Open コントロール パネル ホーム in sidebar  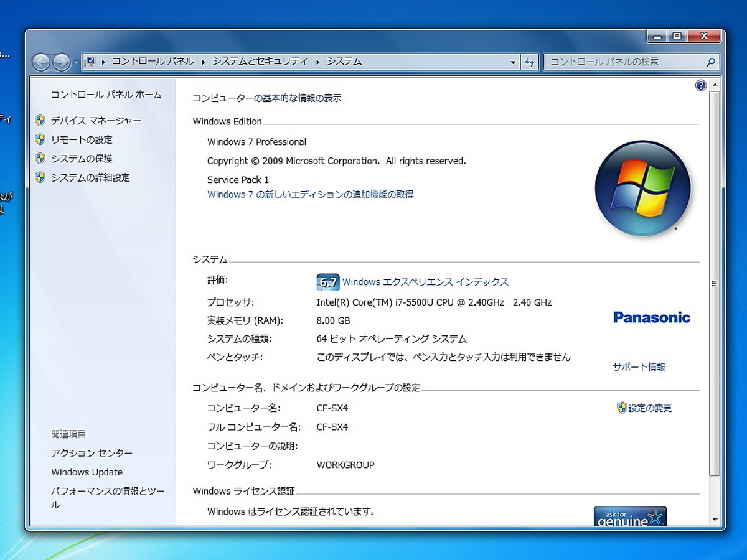pyautogui.click(x=106, y=95)
